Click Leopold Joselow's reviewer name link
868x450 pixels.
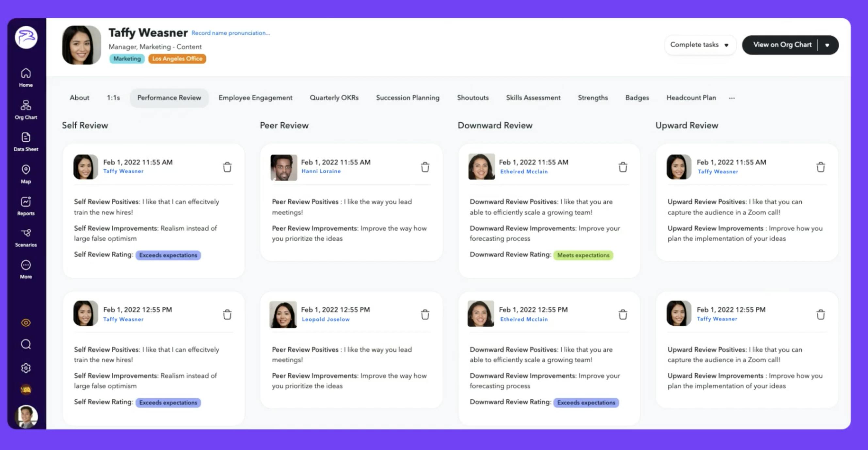(326, 319)
